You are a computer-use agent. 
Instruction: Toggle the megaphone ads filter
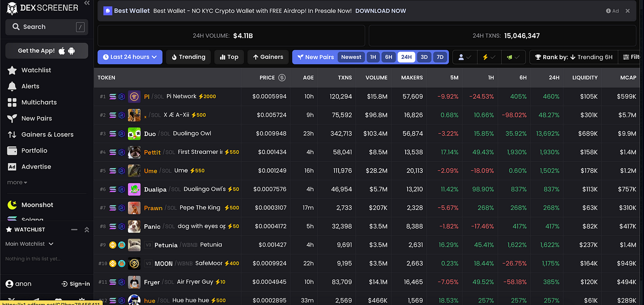coord(513,57)
